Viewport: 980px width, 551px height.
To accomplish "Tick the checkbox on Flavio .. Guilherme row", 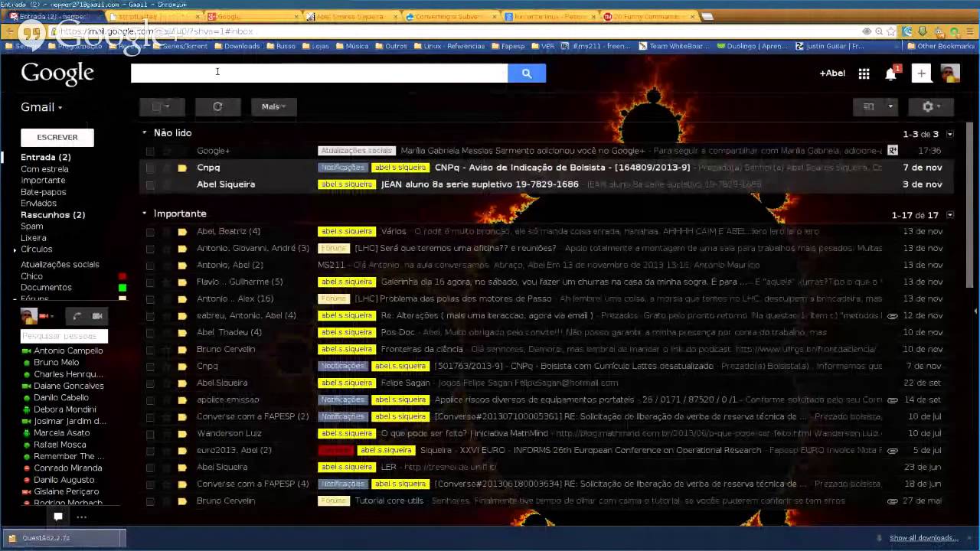I will click(150, 282).
